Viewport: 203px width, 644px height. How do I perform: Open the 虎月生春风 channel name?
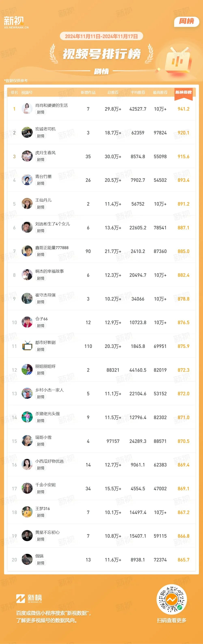(45, 153)
